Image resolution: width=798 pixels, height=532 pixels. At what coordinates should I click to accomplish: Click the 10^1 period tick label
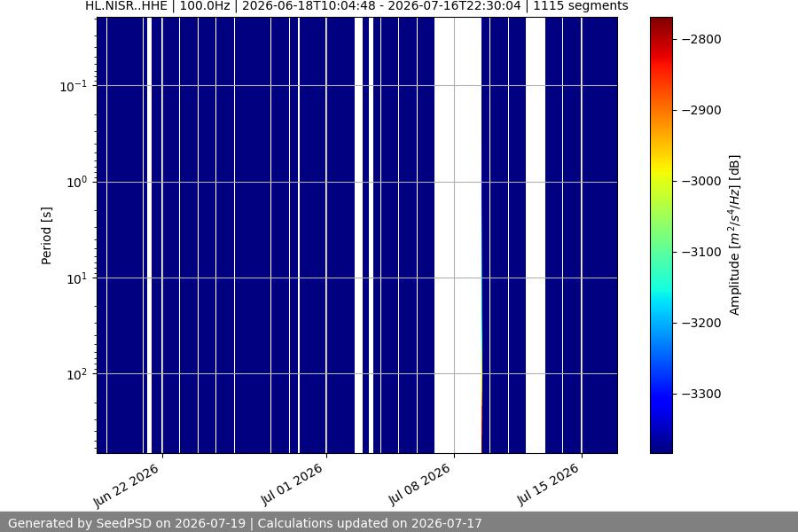(76, 278)
